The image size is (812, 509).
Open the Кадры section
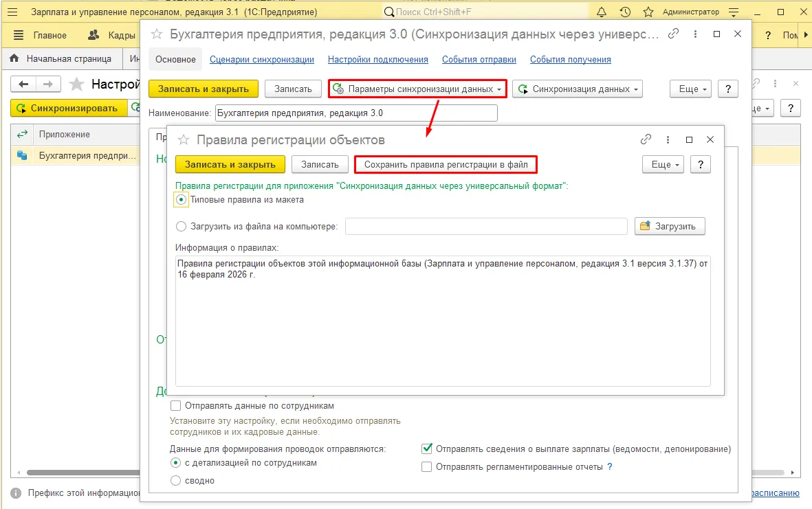112,35
